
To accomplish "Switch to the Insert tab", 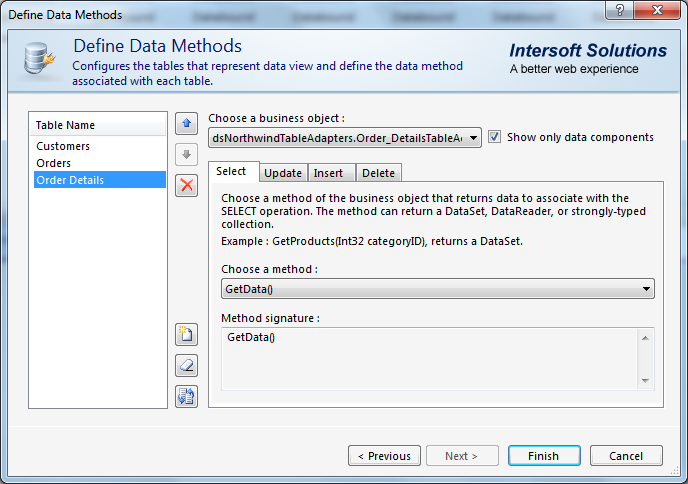I will 328,173.
